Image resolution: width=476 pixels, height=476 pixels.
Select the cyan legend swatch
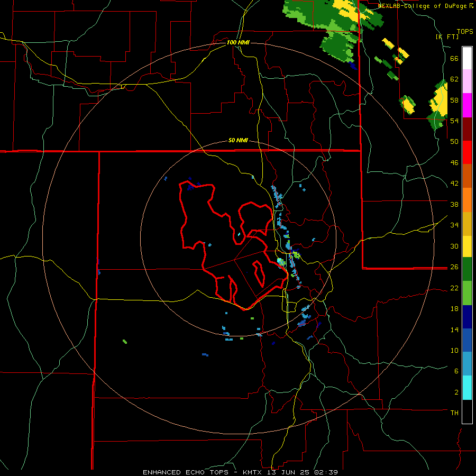tap(467, 387)
